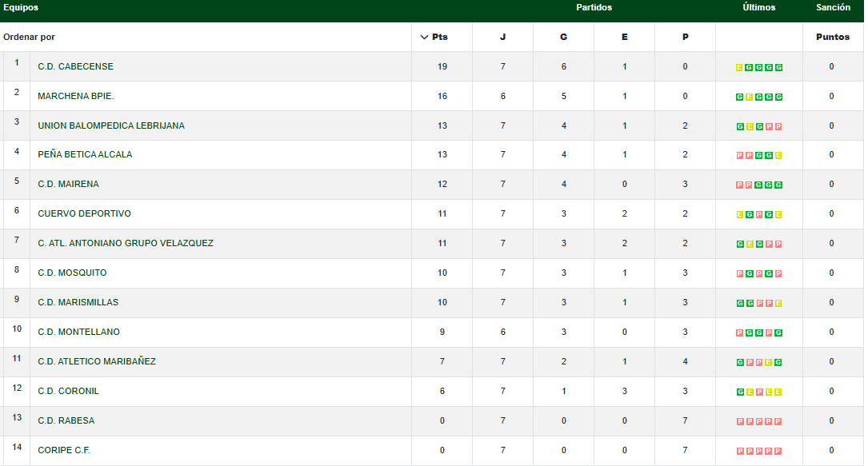Select the Coripe C.F. team row

(x=64, y=451)
